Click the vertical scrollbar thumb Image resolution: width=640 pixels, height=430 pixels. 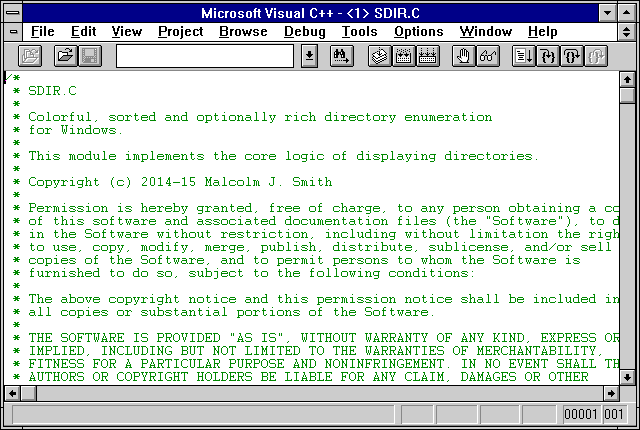tap(627, 95)
